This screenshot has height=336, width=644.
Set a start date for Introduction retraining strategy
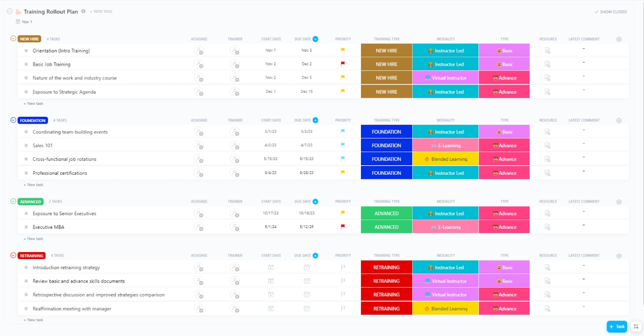pyautogui.click(x=271, y=267)
